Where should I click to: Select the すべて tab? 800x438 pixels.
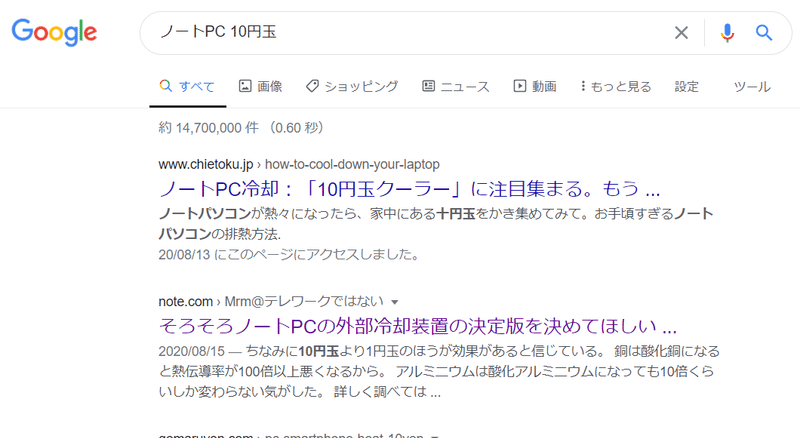point(187,86)
